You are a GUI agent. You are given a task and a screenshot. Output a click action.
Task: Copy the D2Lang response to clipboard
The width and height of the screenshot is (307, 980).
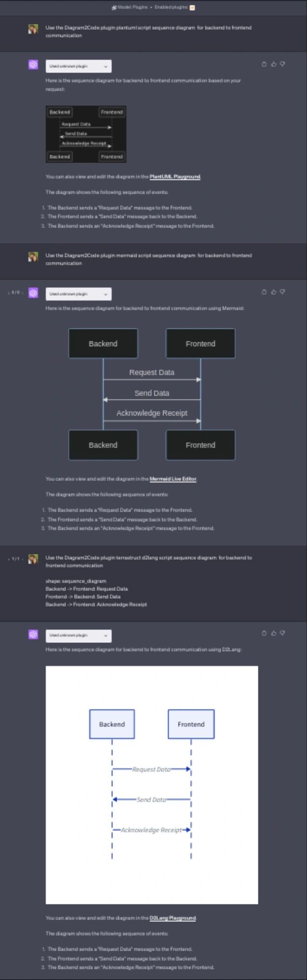(264, 633)
